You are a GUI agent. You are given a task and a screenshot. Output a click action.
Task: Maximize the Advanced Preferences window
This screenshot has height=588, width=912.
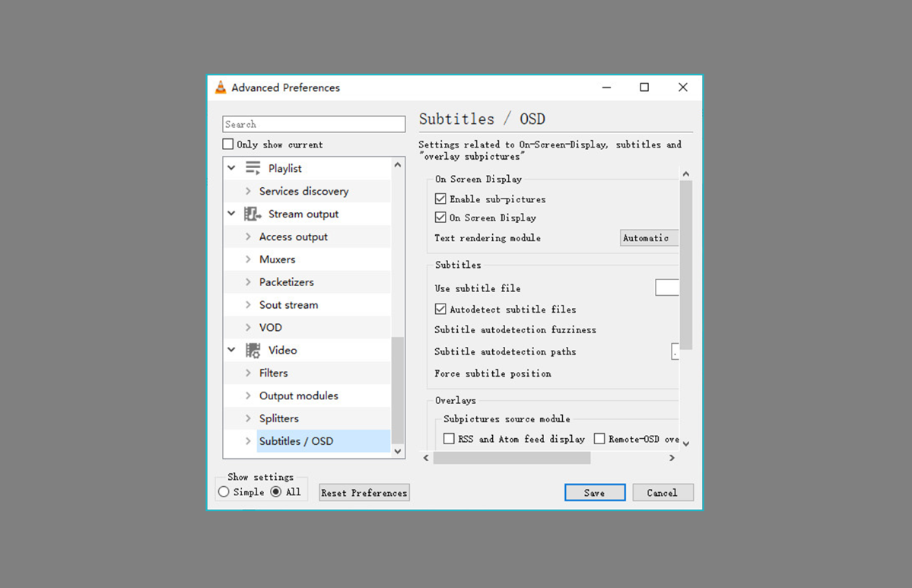point(644,87)
